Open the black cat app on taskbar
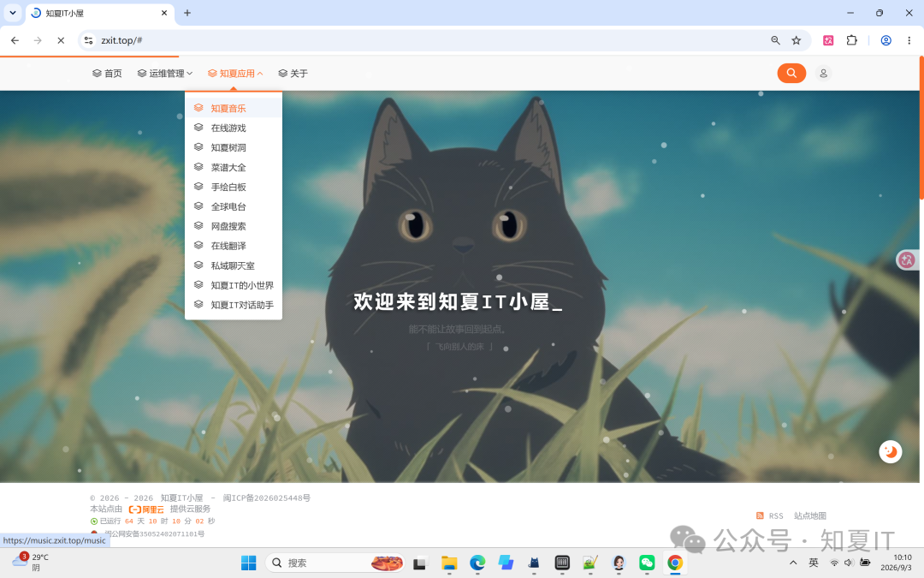924x578 pixels. click(x=534, y=563)
